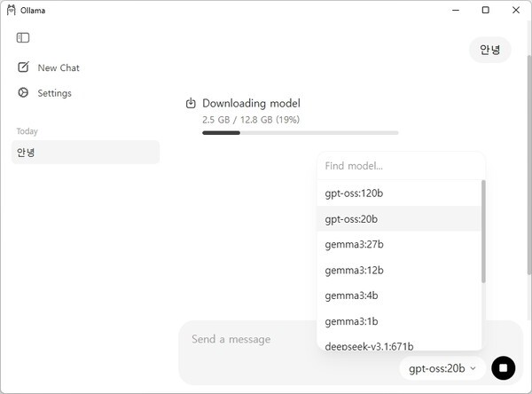Click the New Chat compose icon
The image size is (532, 394).
(x=23, y=67)
